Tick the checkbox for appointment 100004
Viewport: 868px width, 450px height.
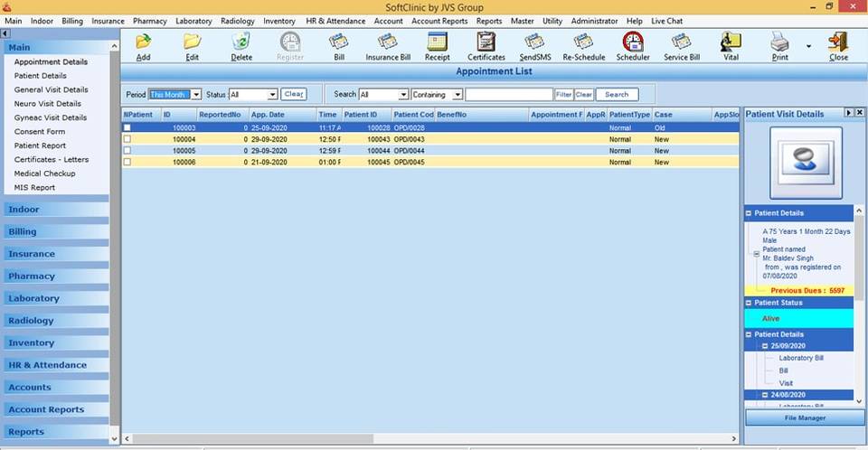127,139
